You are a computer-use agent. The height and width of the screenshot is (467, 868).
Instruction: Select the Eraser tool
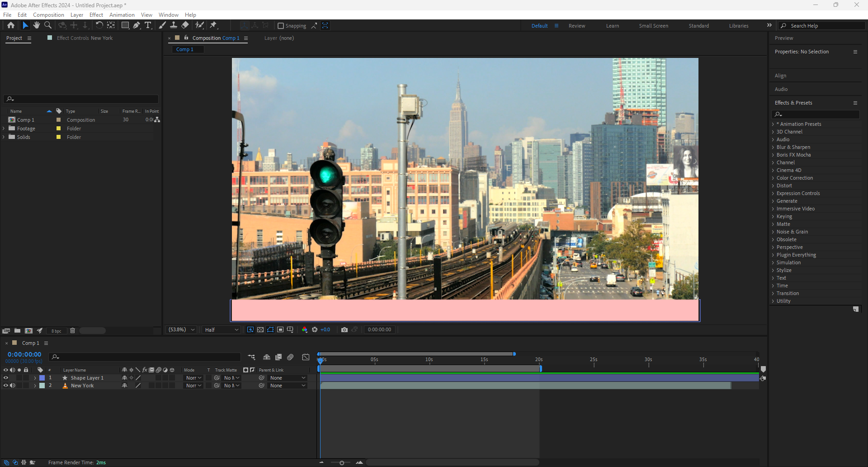185,25
